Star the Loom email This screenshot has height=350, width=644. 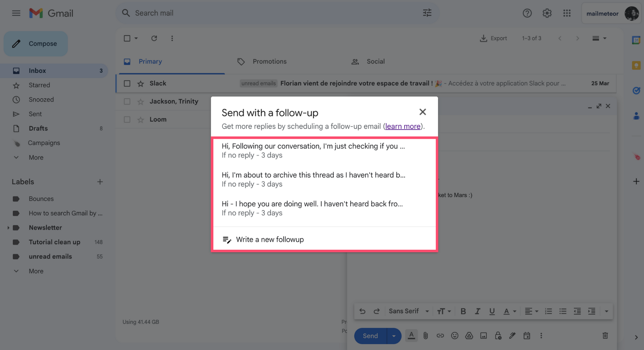[141, 119]
